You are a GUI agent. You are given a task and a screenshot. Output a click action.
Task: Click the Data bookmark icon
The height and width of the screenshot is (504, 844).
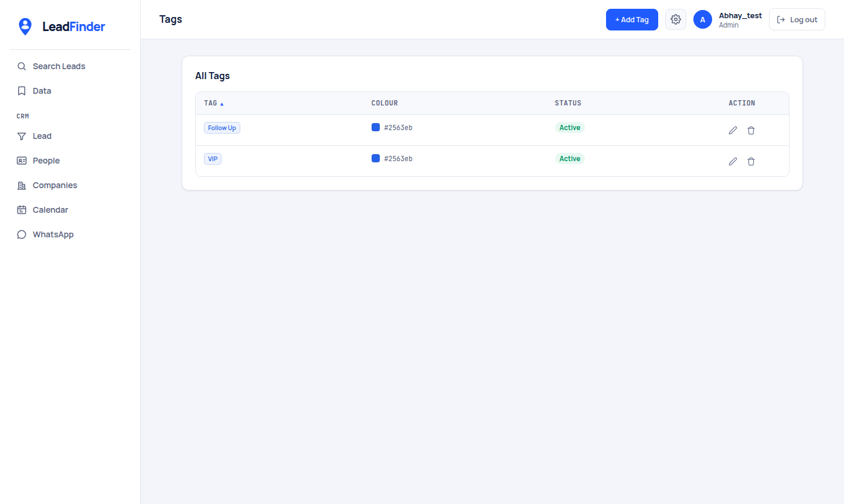point(22,91)
